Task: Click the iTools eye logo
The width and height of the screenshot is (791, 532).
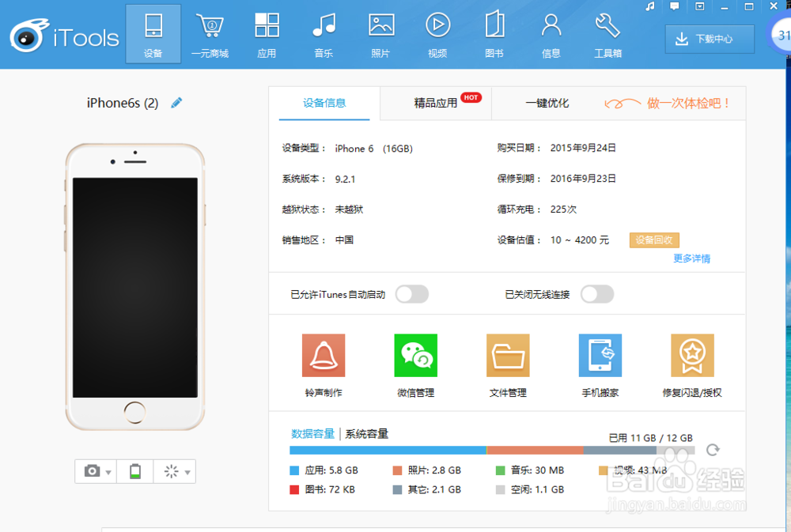Action: [x=28, y=36]
